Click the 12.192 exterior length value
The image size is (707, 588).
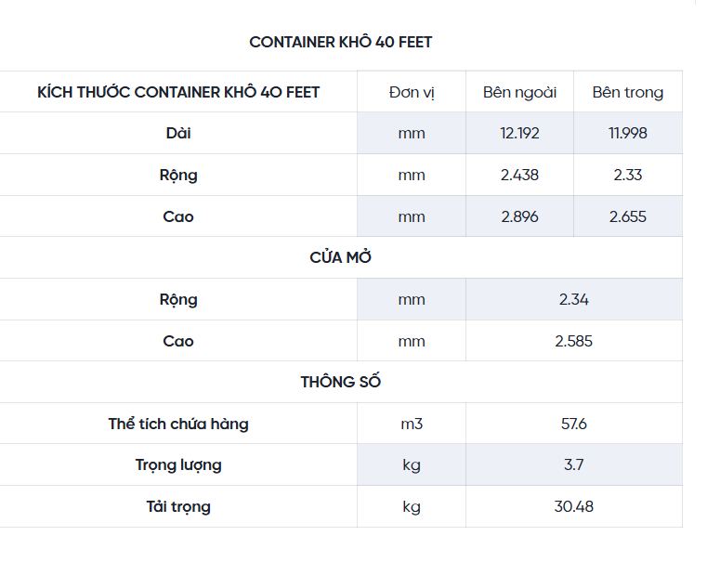click(x=519, y=133)
